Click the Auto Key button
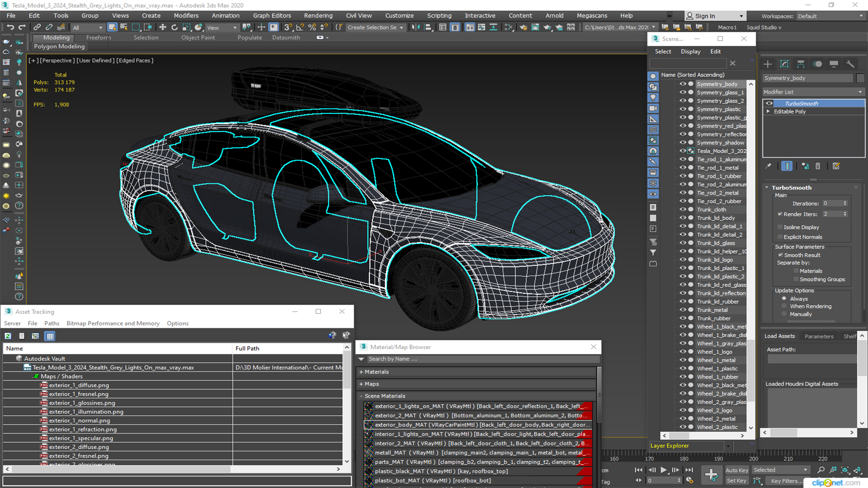Viewport: 868px width, 488px height. coord(736,470)
